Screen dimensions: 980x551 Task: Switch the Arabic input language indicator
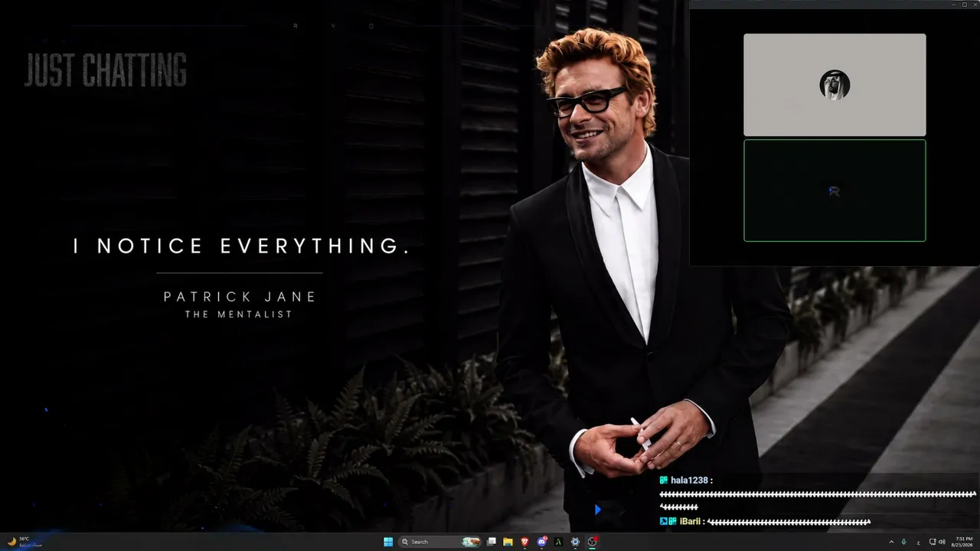(x=919, y=543)
